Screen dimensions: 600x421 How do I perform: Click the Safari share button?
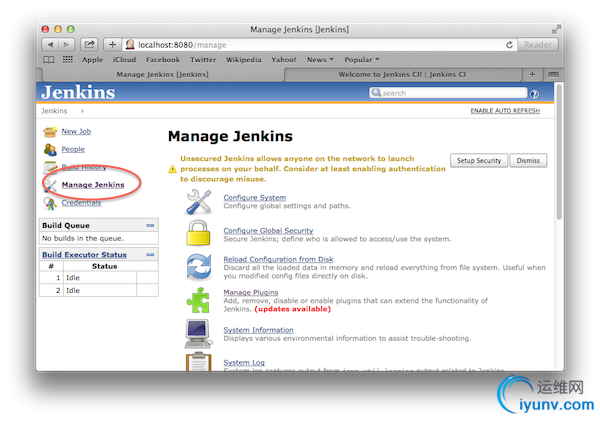[89, 45]
